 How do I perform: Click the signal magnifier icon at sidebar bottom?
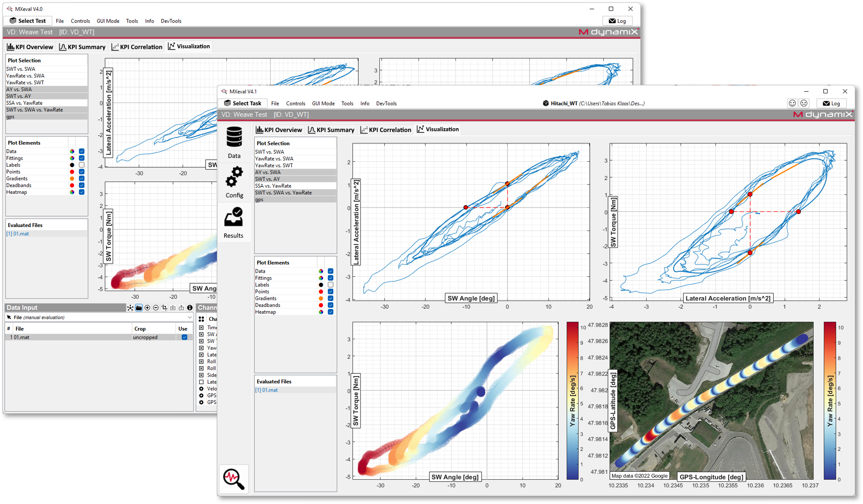tap(234, 479)
